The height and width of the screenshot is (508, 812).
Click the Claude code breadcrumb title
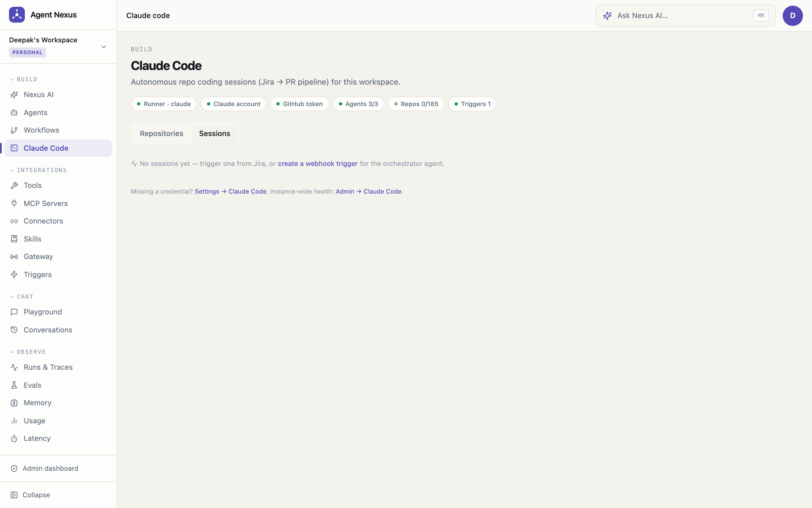148,16
